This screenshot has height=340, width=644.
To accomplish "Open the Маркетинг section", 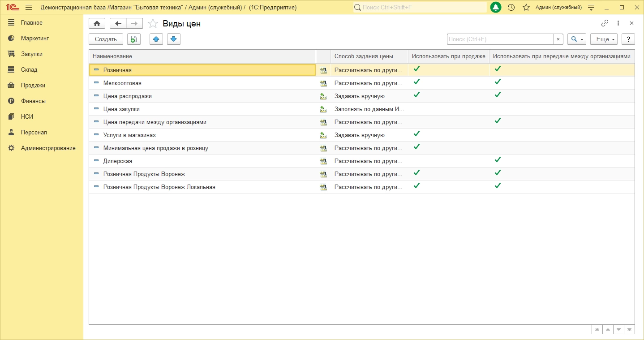I will point(34,39).
